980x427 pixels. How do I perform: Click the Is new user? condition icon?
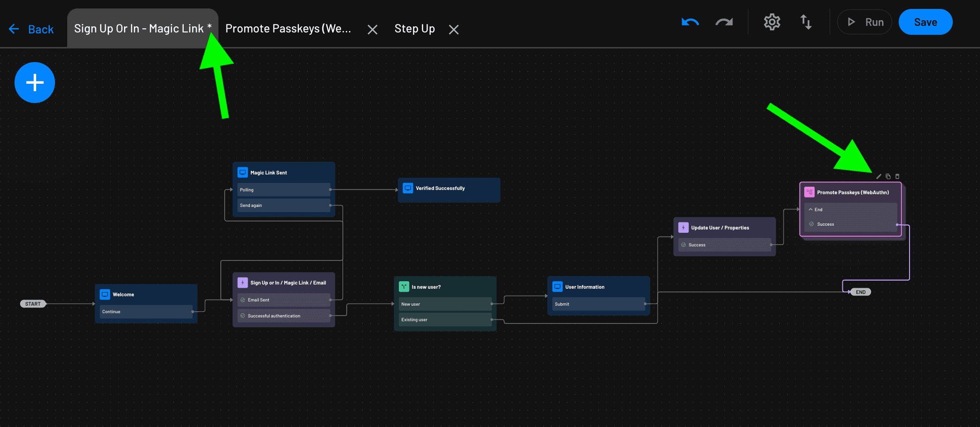coord(404,287)
